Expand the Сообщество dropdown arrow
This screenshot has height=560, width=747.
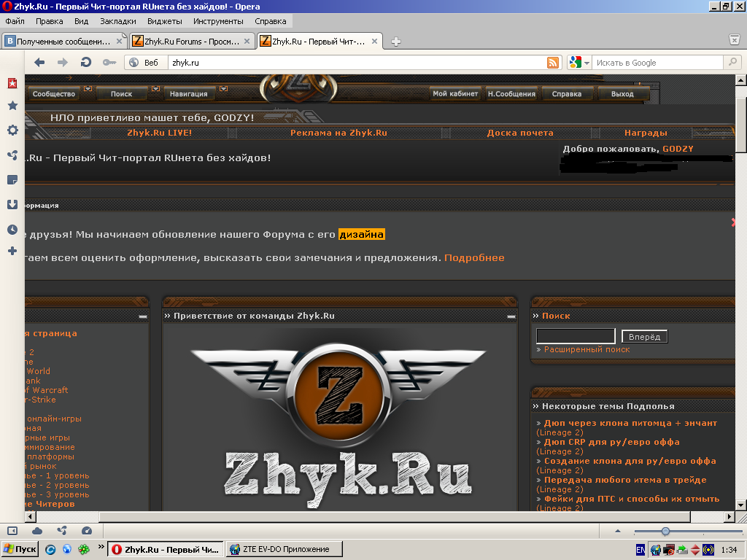click(x=88, y=88)
